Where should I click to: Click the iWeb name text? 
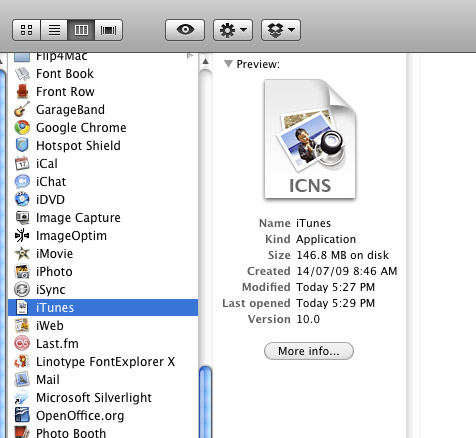(50, 326)
